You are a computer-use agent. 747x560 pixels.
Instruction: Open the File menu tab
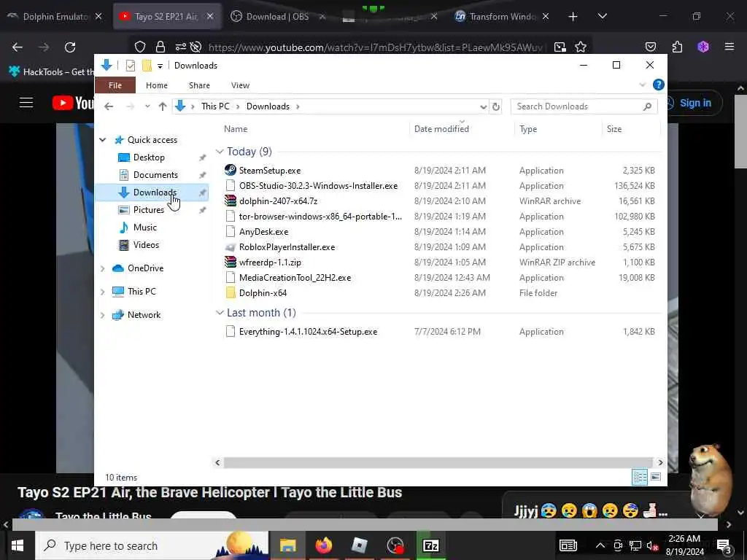pyautogui.click(x=115, y=85)
